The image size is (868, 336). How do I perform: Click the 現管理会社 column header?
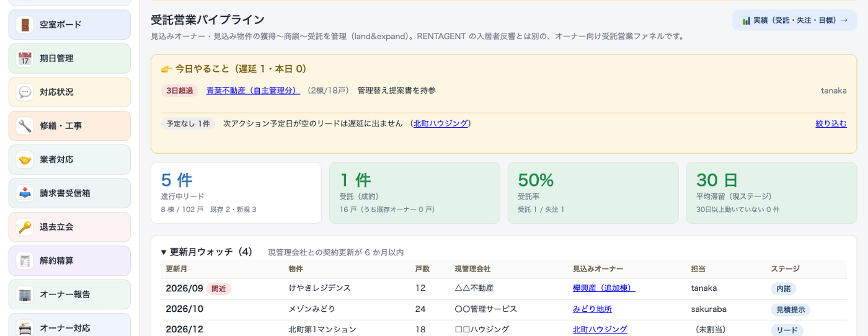coord(472,269)
